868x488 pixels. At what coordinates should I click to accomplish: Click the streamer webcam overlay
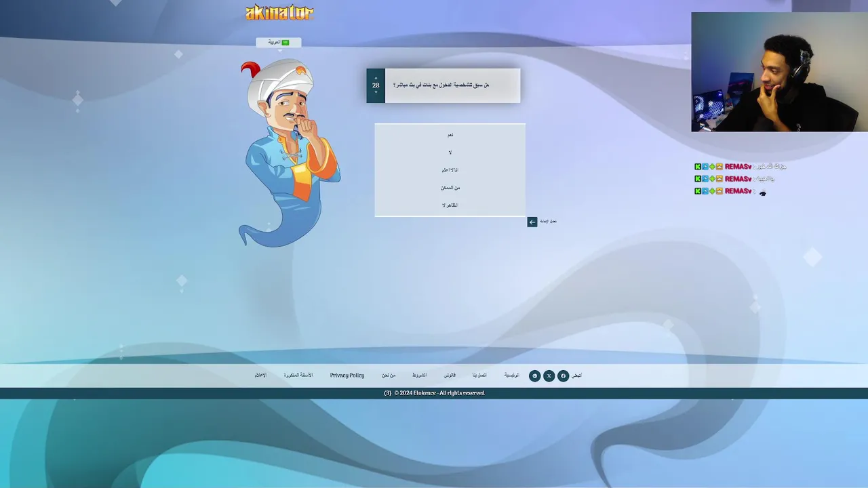779,72
